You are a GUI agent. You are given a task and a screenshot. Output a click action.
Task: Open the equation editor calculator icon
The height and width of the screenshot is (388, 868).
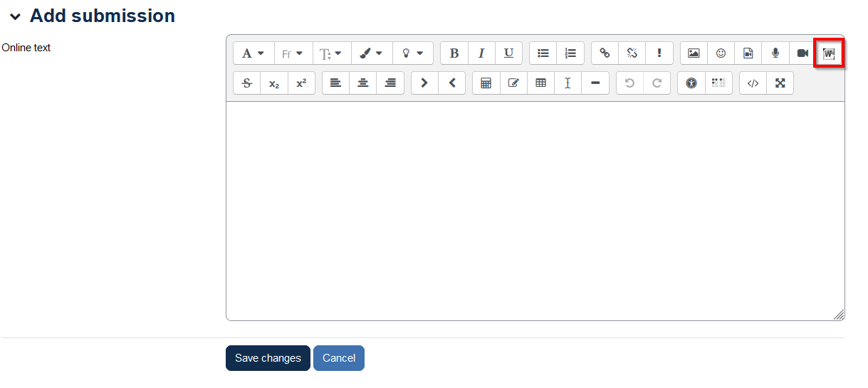click(x=486, y=83)
